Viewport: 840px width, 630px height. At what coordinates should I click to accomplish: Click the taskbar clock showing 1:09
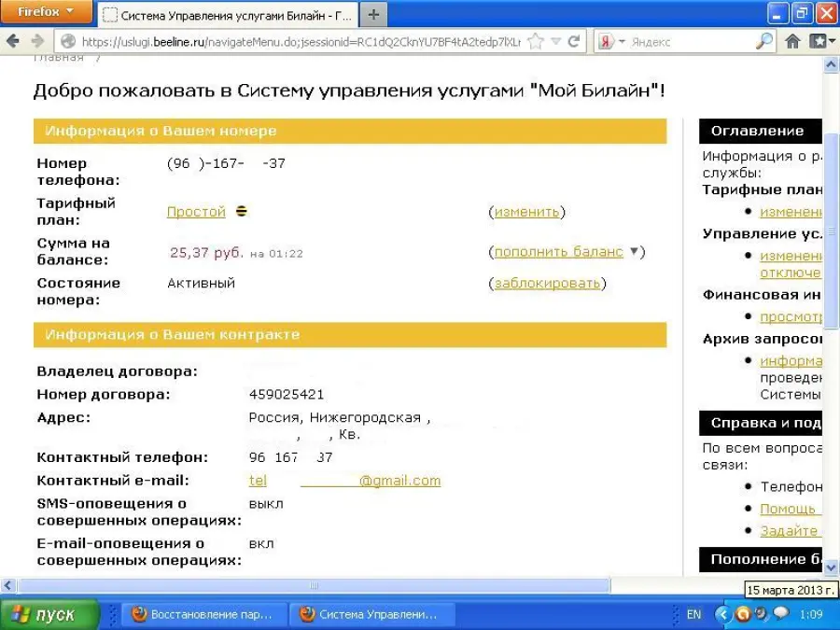[x=811, y=614]
